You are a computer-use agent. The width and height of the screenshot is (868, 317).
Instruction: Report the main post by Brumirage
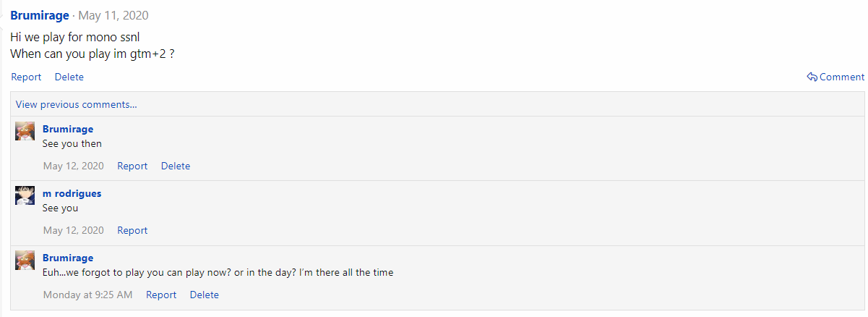click(26, 77)
